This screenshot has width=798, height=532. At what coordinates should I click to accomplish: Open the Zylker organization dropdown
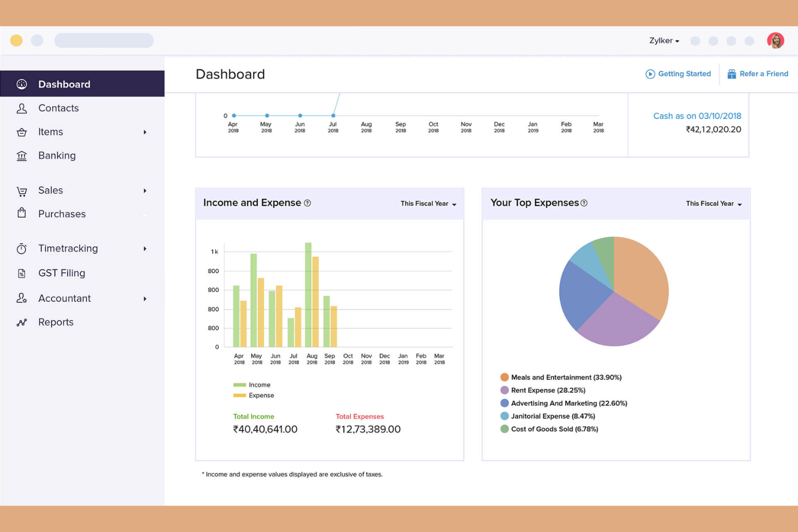tap(664, 40)
